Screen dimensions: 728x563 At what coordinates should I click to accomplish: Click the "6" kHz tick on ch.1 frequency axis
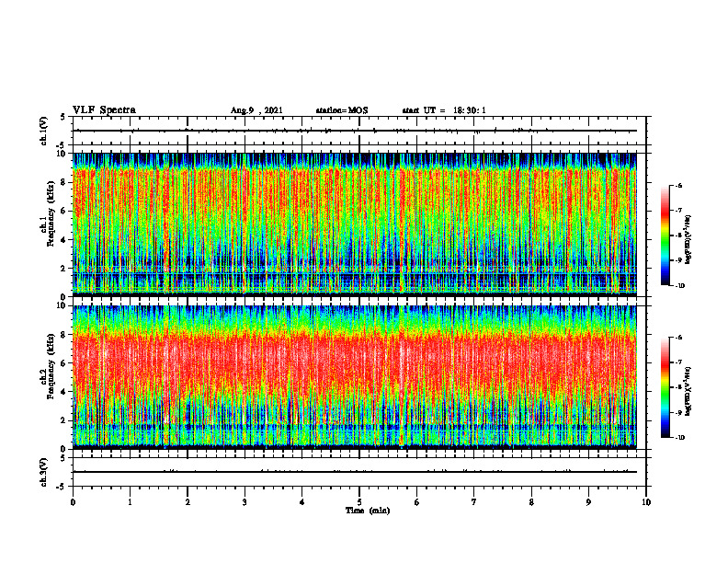coord(63,211)
